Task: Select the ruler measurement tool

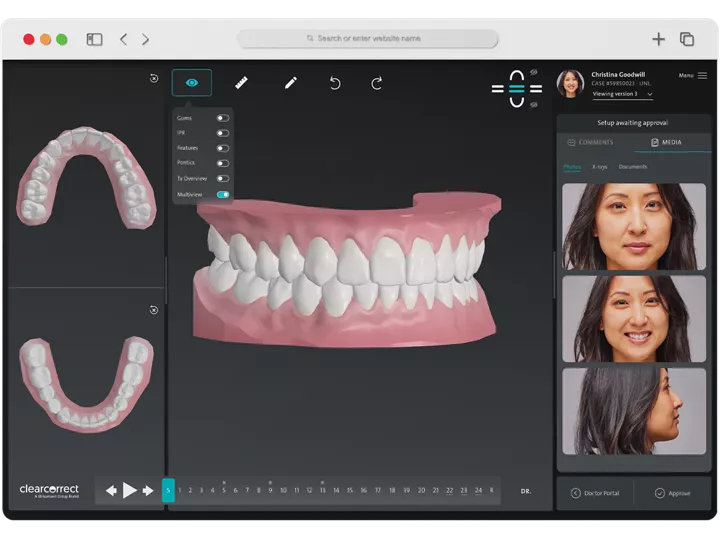Action: (x=242, y=83)
